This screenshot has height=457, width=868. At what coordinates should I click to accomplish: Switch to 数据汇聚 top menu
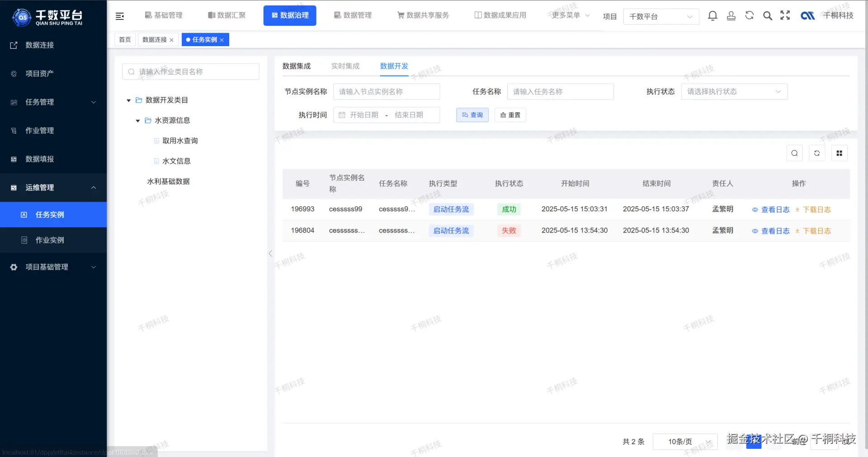(227, 15)
